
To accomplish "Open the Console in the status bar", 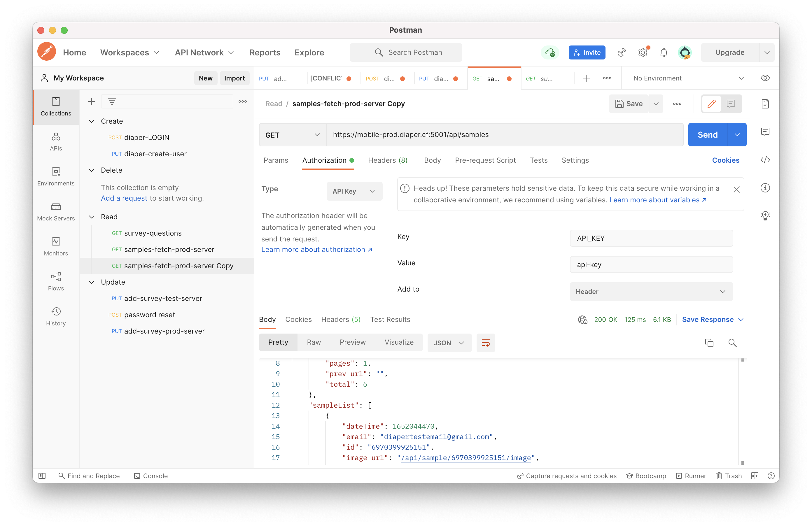I will tap(150, 476).
